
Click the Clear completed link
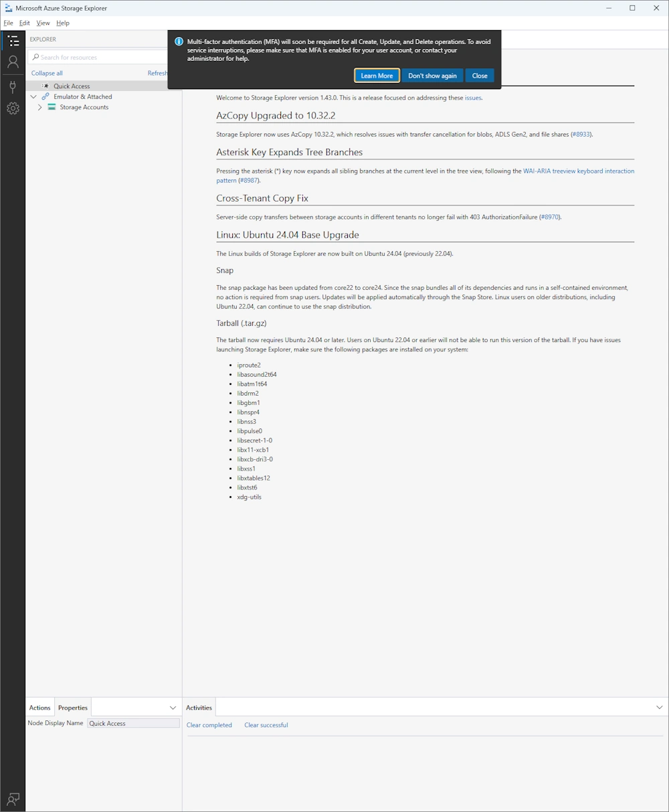(x=209, y=725)
